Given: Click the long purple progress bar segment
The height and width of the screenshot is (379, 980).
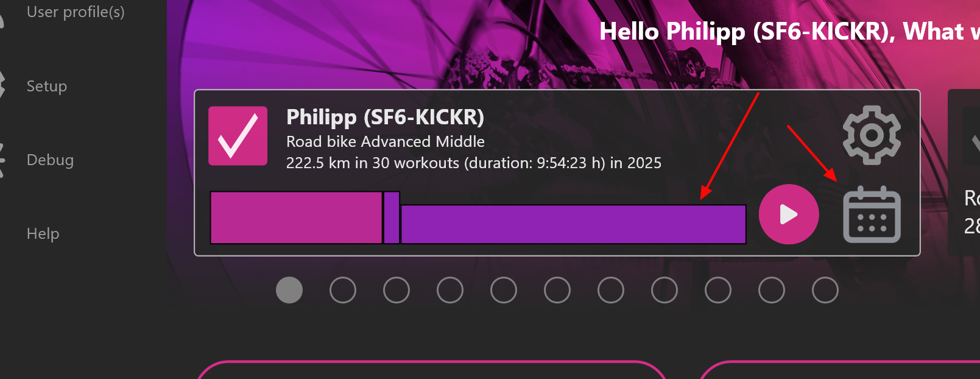Looking at the screenshot, I should coord(573,224).
